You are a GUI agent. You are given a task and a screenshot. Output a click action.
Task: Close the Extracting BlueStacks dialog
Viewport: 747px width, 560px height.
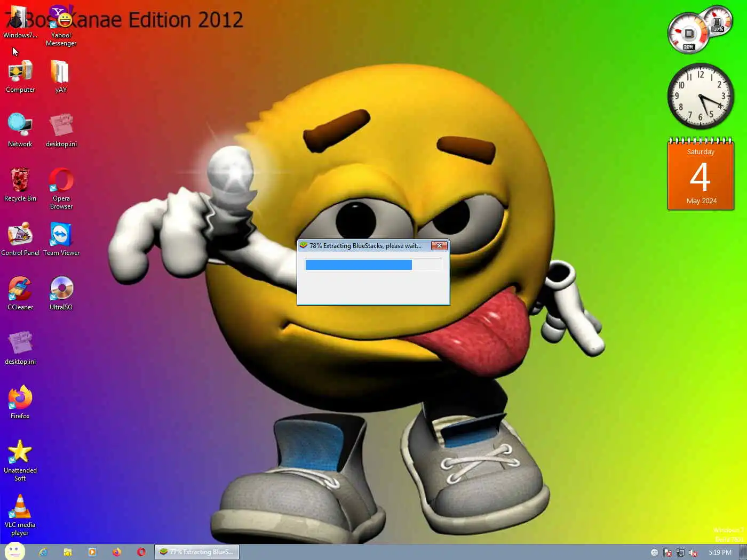coord(439,245)
